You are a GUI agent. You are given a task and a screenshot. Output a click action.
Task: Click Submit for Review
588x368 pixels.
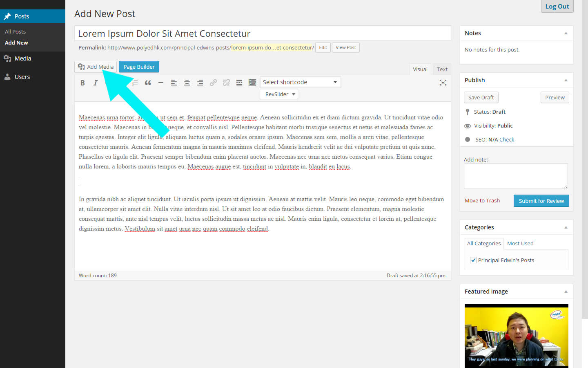541,201
